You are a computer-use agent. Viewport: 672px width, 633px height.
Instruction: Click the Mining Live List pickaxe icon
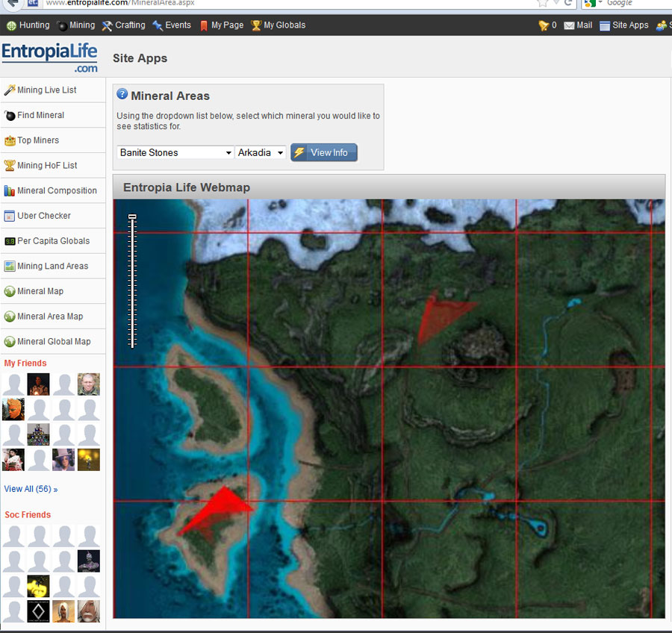coord(10,90)
